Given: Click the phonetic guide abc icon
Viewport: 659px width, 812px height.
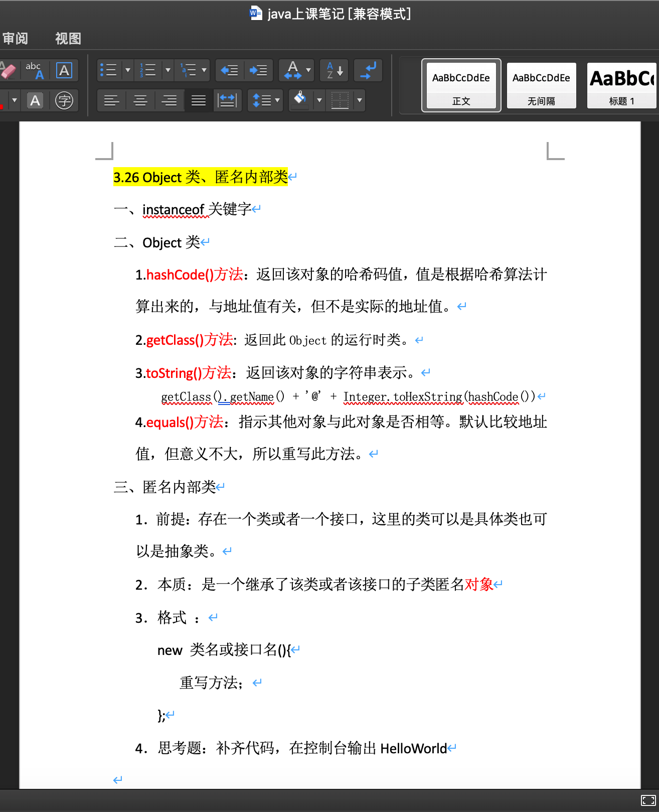Looking at the screenshot, I should [35, 70].
